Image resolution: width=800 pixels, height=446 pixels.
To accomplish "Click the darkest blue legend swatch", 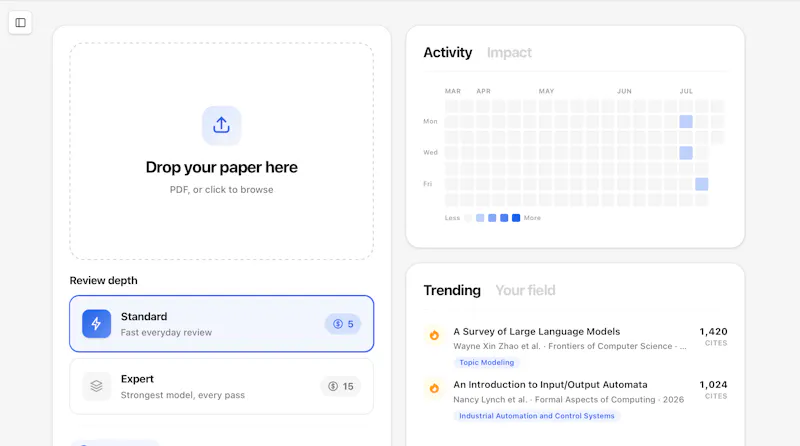I will [516, 218].
